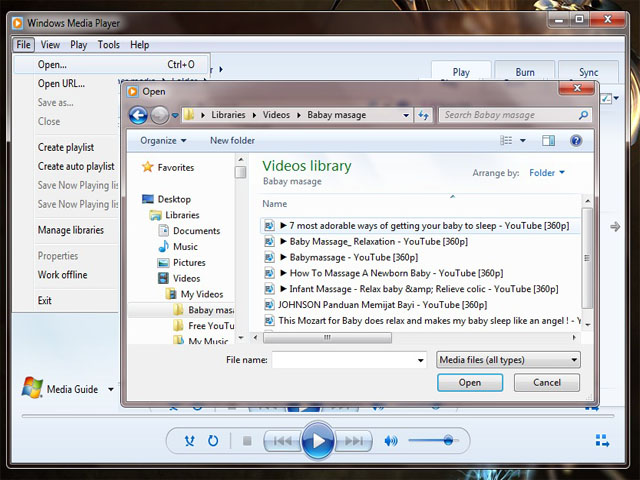Open the Media Guide dropdown arrow
Viewport: 640px width, 480px height.
111,389
